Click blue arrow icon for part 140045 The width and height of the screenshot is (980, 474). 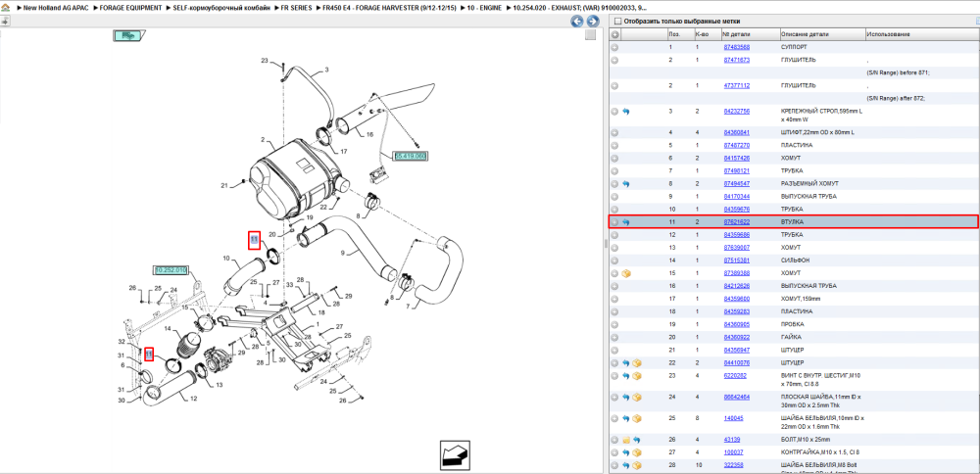(626, 418)
